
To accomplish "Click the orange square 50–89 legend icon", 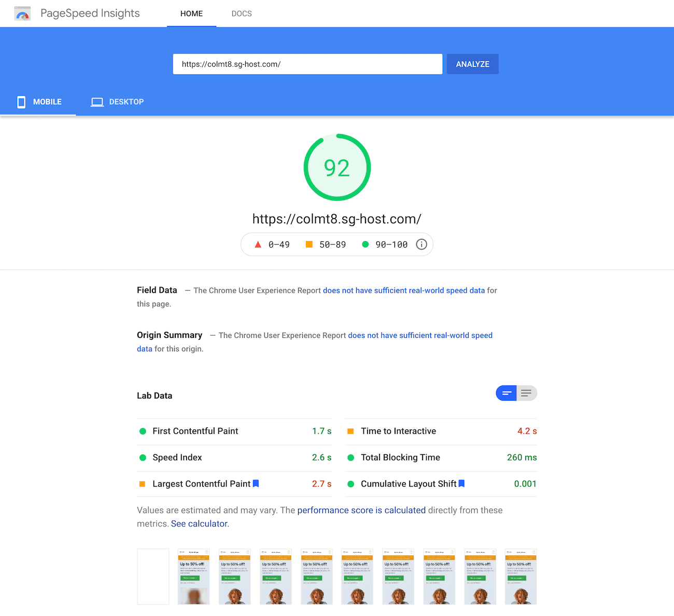I will (309, 245).
